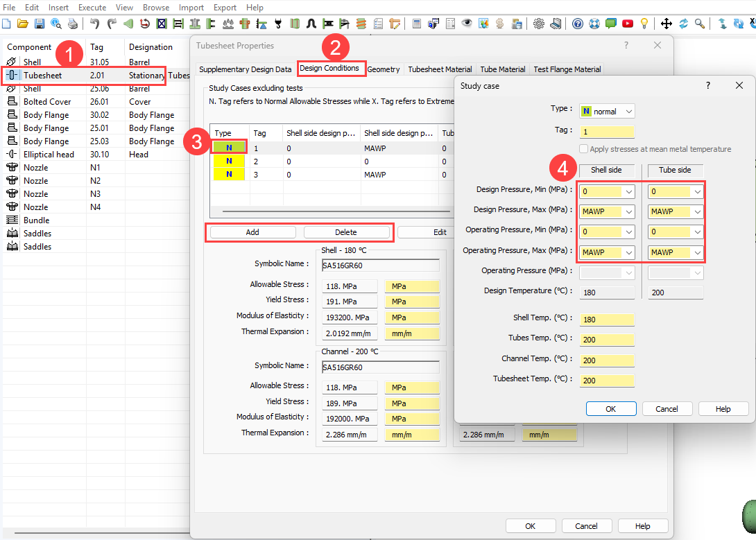Select Elliptical head in component list
756x540 pixels.
(x=49, y=155)
